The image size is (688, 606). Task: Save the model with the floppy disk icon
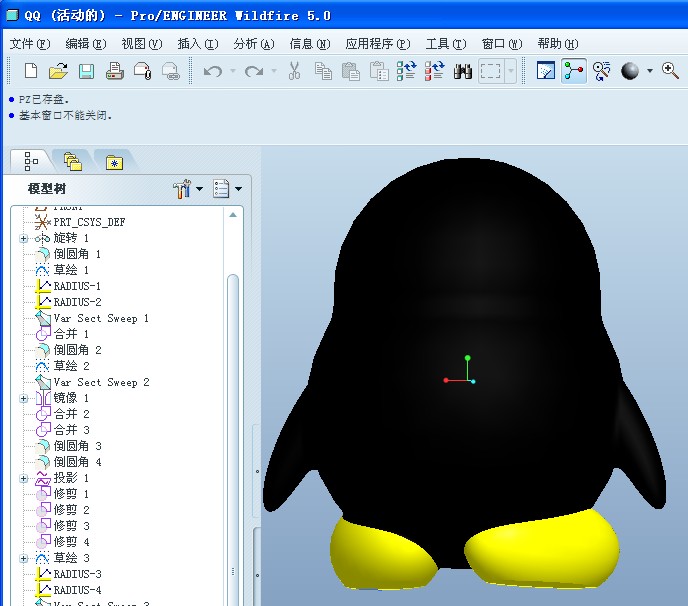coord(86,71)
